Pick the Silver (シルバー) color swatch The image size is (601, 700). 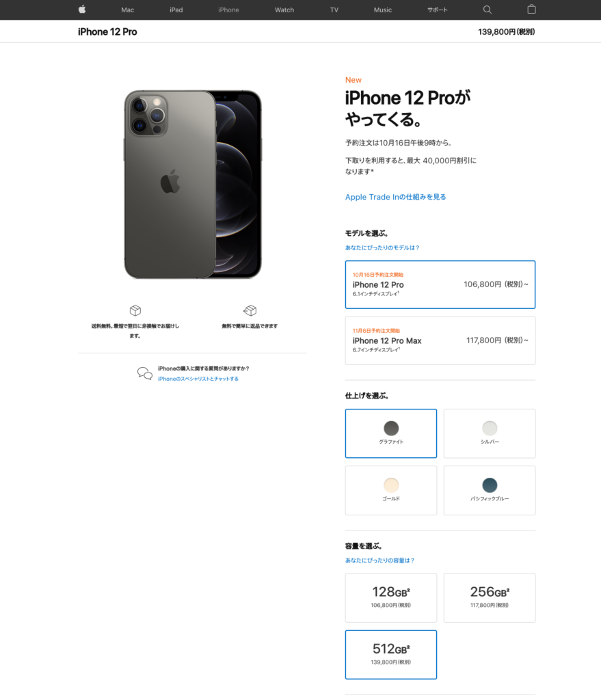click(490, 433)
